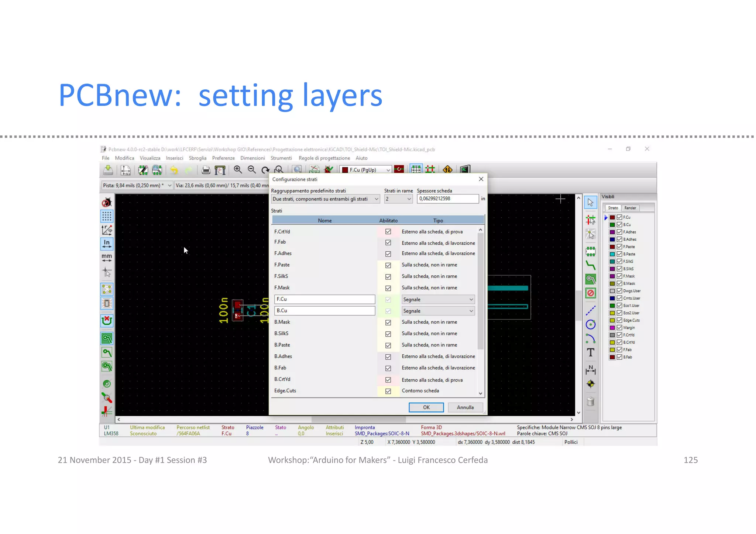Select the add dimension tool
Image resolution: width=756 pixels, height=534 pixels.
[590, 369]
